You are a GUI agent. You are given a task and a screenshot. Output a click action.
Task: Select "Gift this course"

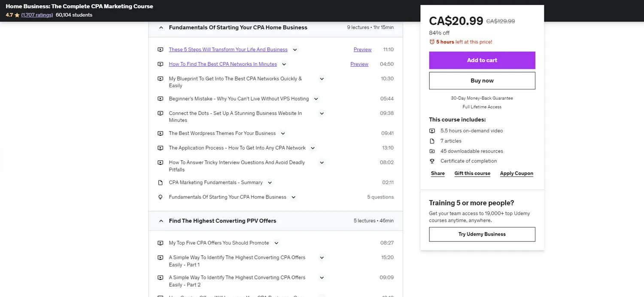472,173
